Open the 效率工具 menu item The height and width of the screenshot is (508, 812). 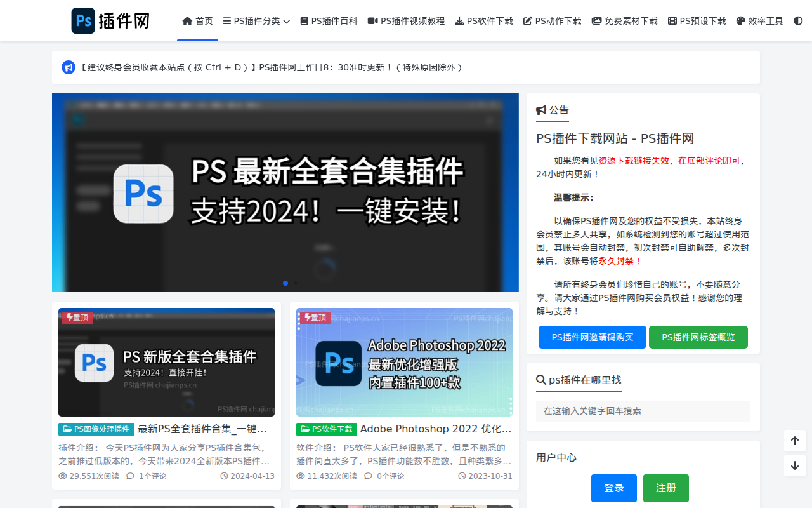tap(759, 21)
